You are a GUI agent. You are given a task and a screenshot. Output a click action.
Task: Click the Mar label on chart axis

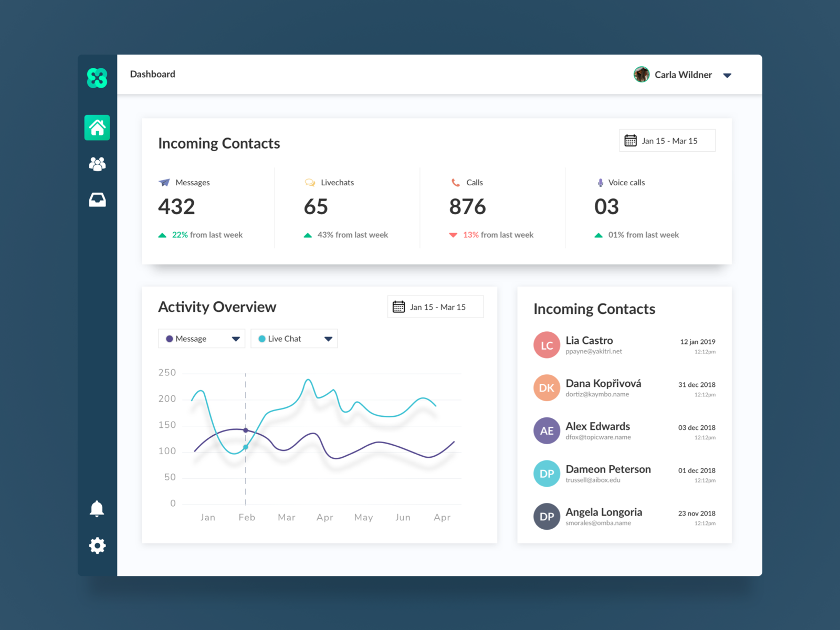(x=287, y=518)
